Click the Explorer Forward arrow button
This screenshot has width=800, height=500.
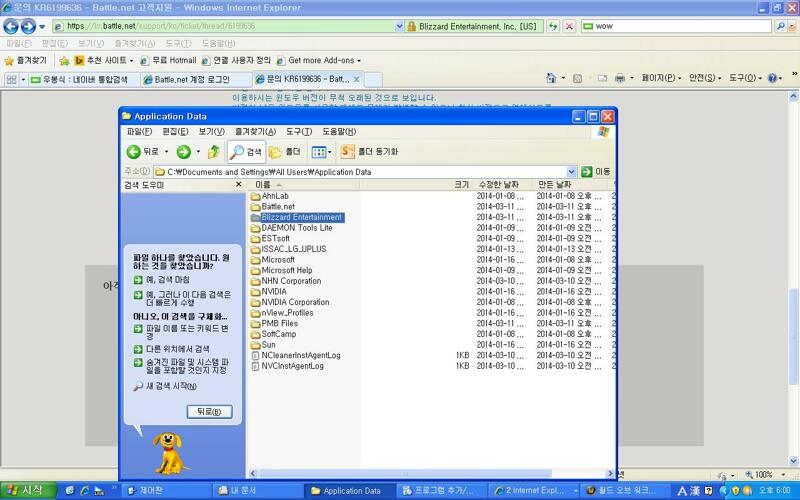point(184,152)
